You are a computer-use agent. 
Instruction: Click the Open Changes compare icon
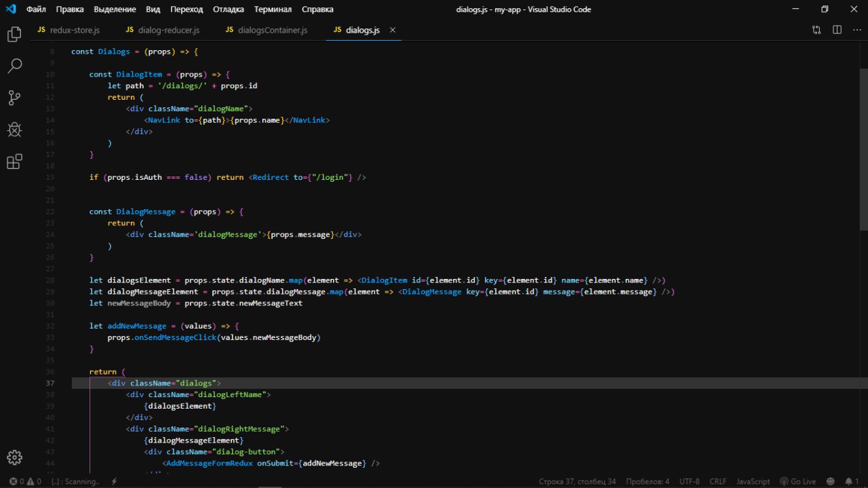pos(816,30)
